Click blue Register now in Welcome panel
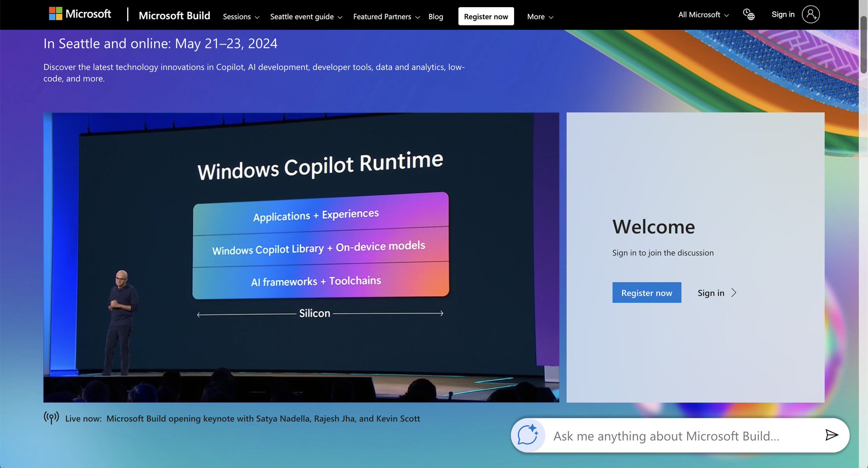Image resolution: width=868 pixels, height=468 pixels. pyautogui.click(x=647, y=293)
